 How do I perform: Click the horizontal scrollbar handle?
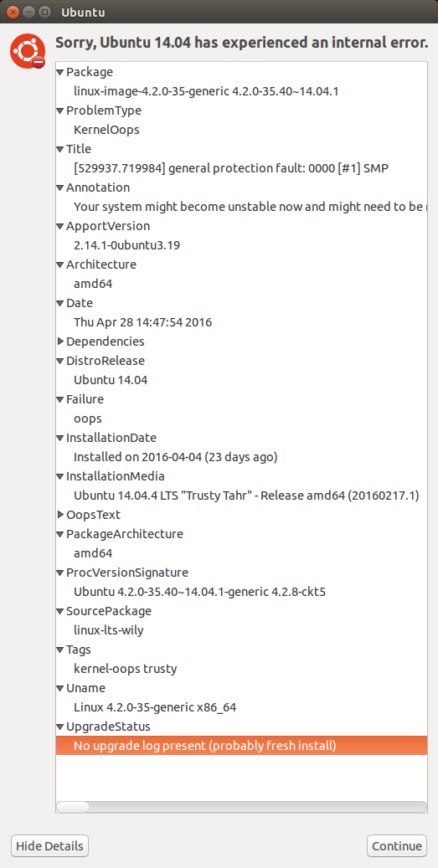pyautogui.click(x=73, y=807)
